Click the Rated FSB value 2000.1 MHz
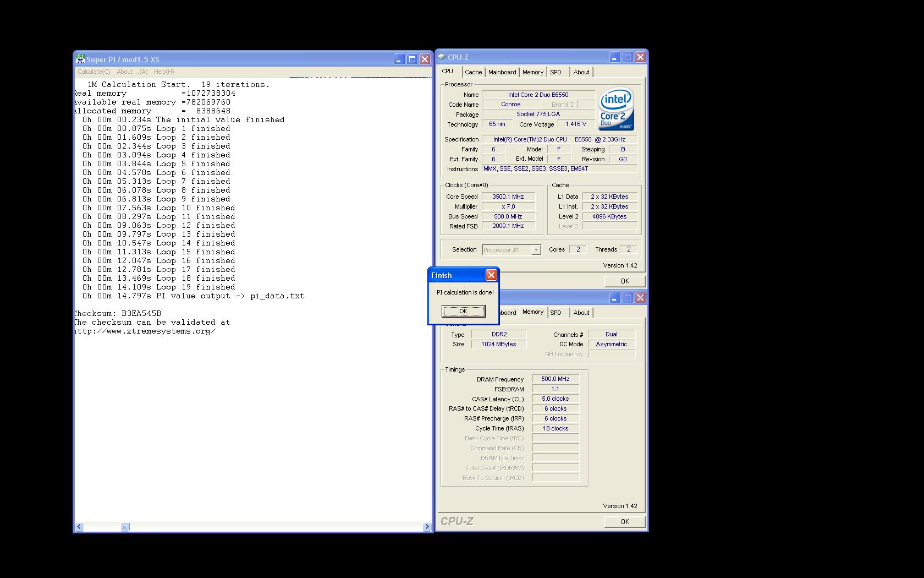 coord(508,226)
